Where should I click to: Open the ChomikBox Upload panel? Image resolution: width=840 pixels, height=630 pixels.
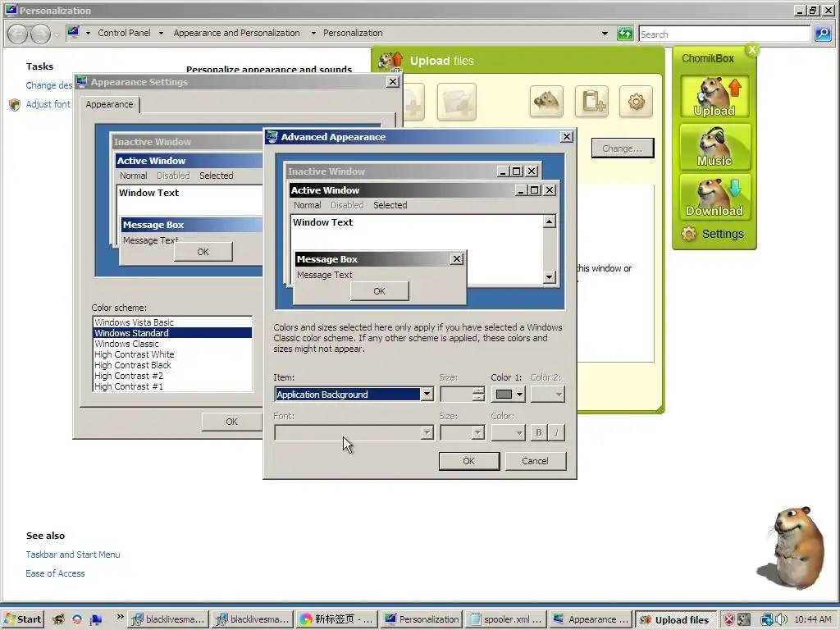point(714,97)
